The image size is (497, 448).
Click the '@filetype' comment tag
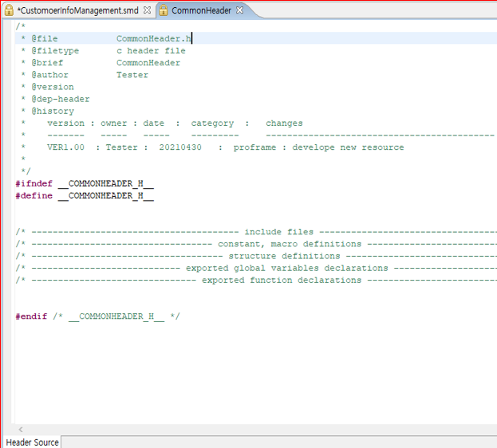pos(55,51)
